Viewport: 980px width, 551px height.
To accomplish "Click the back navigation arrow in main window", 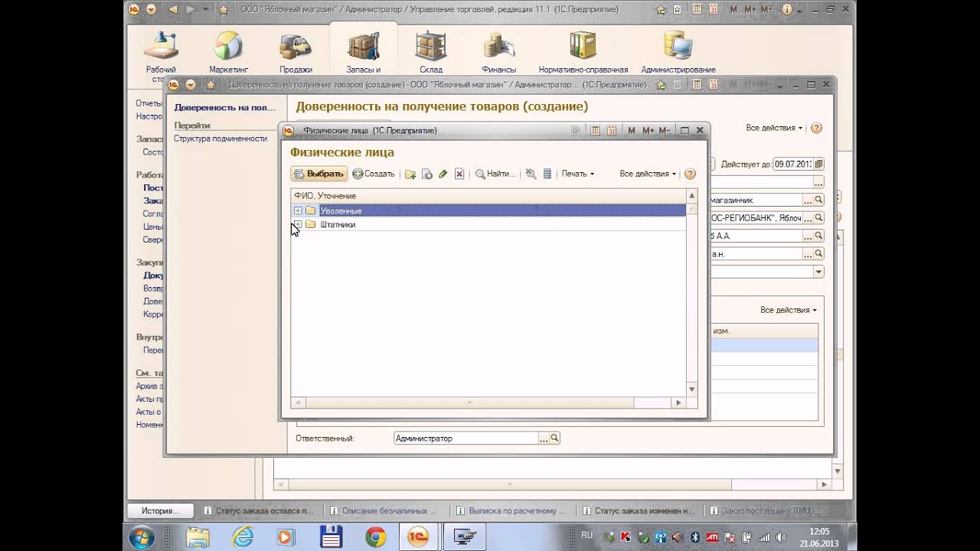I will [x=173, y=9].
